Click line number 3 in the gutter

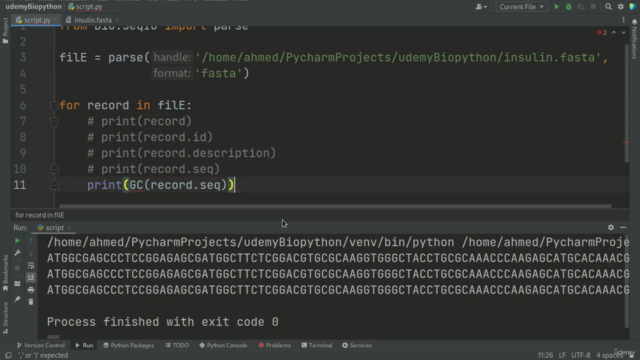click(22, 58)
